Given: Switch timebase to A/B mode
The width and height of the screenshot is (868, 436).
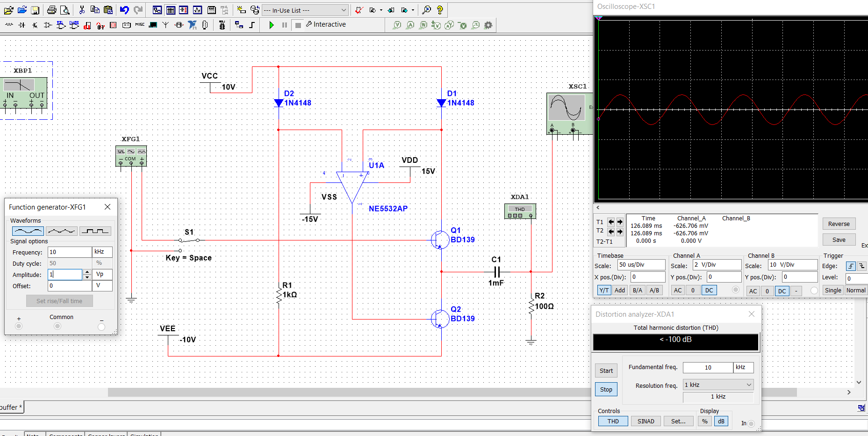Looking at the screenshot, I should (x=654, y=290).
